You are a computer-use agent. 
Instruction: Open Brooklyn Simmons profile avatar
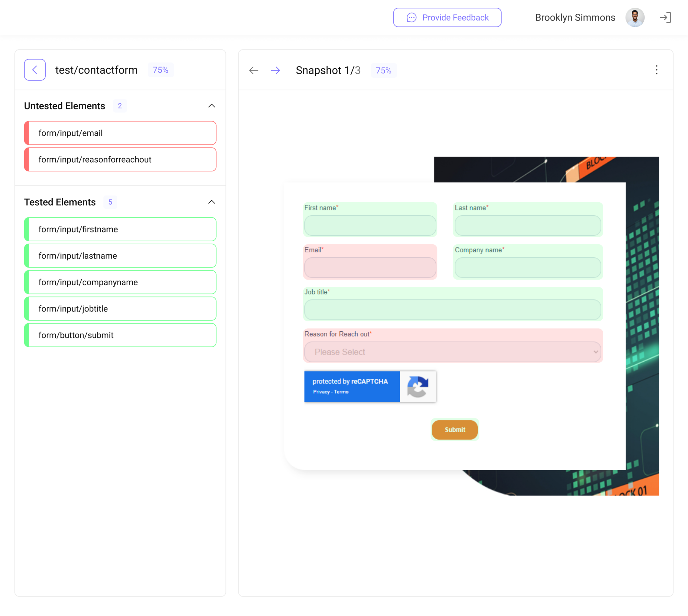click(x=635, y=17)
